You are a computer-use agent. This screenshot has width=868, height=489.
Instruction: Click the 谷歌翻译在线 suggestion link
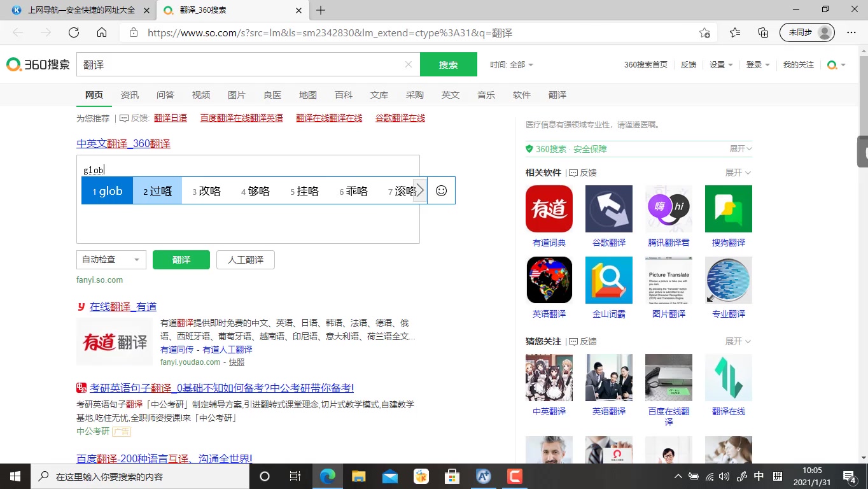click(400, 118)
